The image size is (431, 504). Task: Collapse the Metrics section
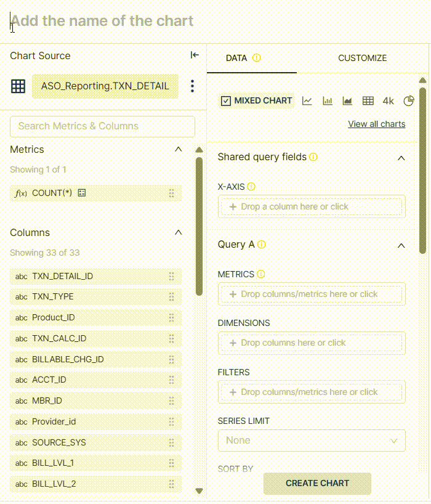tap(179, 150)
